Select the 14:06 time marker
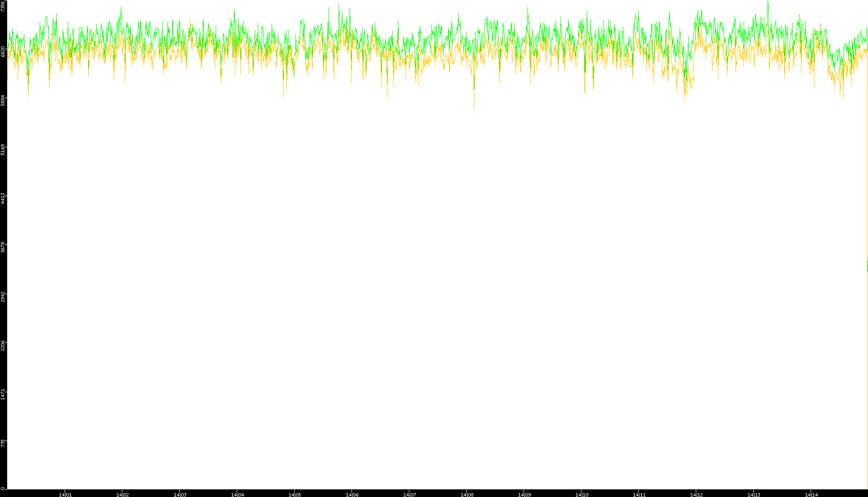868x497 pixels. [x=352, y=495]
